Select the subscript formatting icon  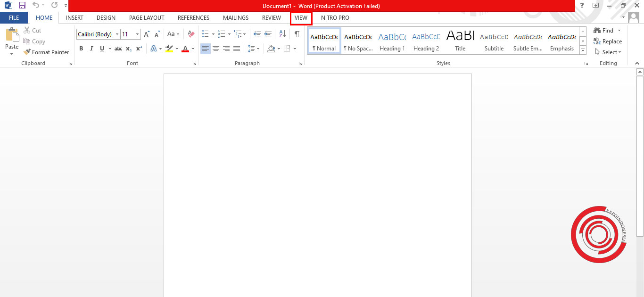[x=128, y=48]
